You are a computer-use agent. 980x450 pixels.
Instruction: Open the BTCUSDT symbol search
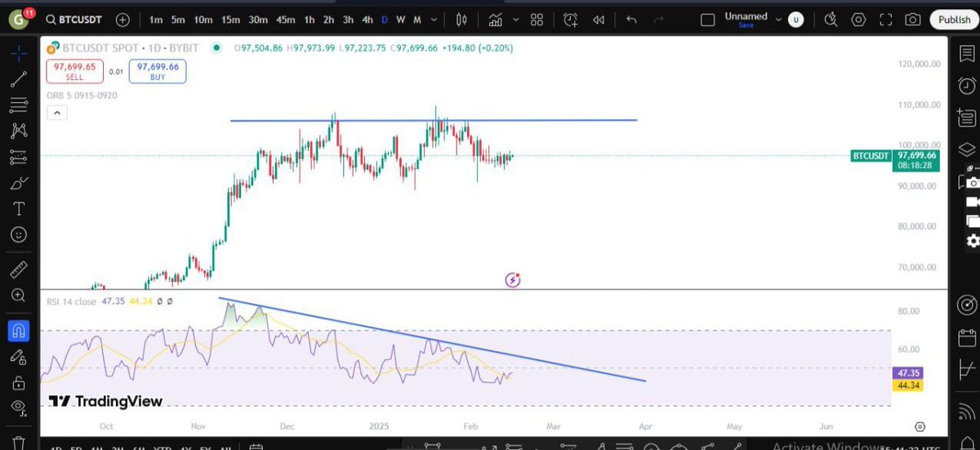[73, 20]
